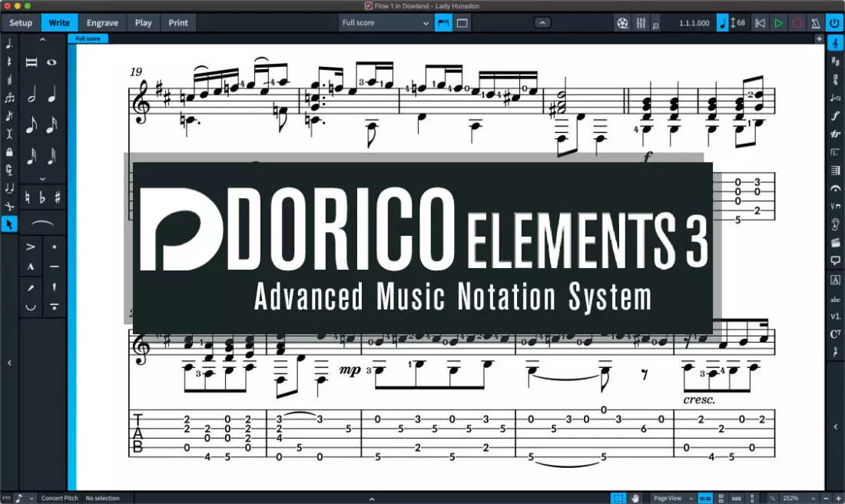The height and width of the screenshot is (504, 845).
Task: Apply the staccato-tenuto articulation
Action: tap(54, 307)
